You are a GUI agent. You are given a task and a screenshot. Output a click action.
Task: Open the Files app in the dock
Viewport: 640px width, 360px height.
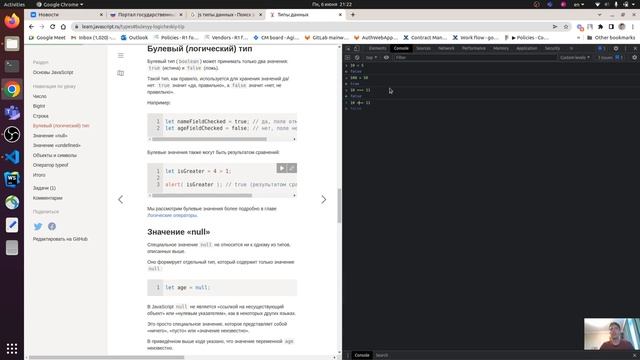[x=12, y=43]
